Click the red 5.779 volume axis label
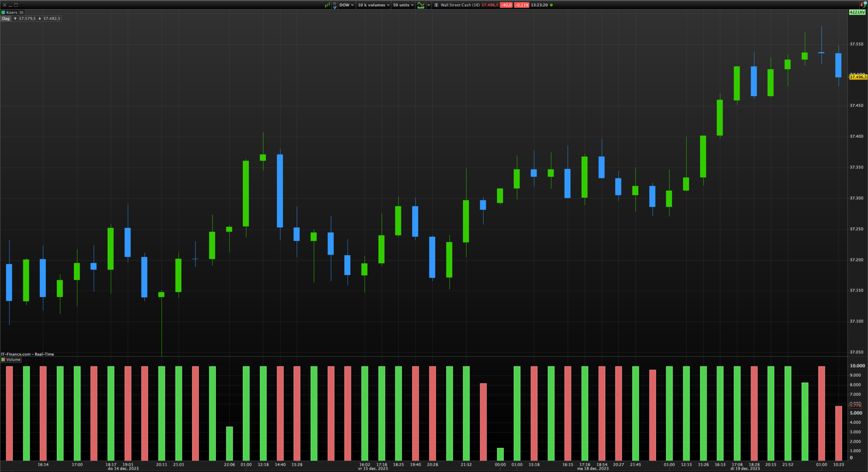This screenshot has height=472, width=868. pos(855,406)
